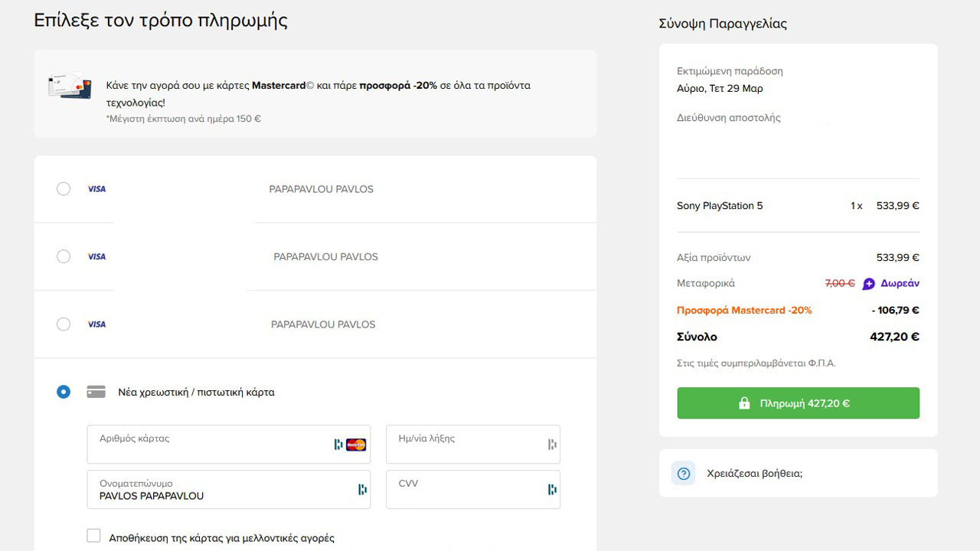Click the password manager icon in the Ονοματεπώνυμο field
The image size is (980, 551).
(362, 490)
